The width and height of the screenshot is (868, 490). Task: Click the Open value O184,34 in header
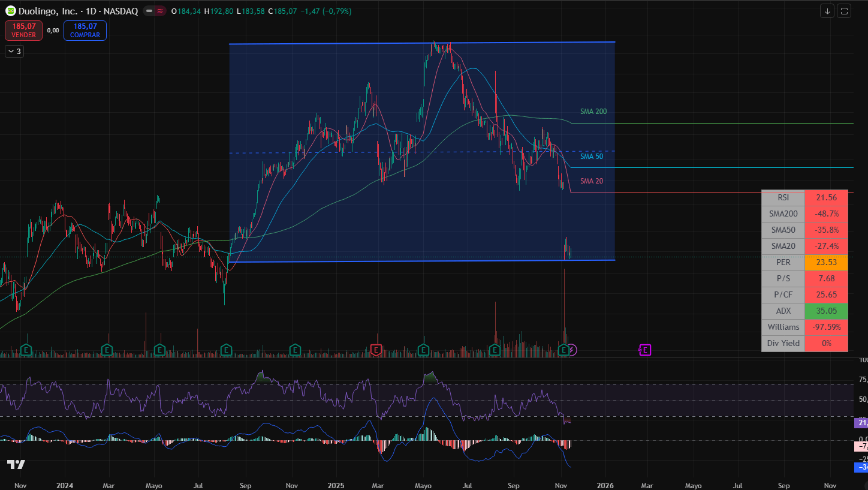click(186, 11)
